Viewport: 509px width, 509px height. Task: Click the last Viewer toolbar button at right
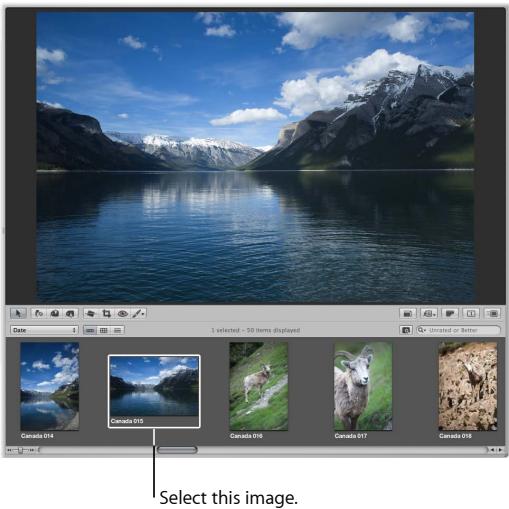pyautogui.click(x=492, y=313)
